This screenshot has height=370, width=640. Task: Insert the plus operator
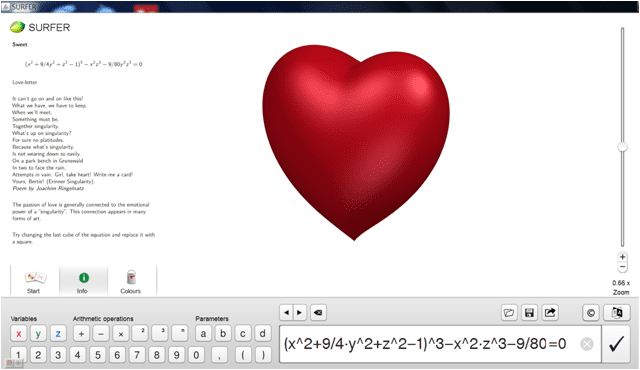[x=81, y=334]
